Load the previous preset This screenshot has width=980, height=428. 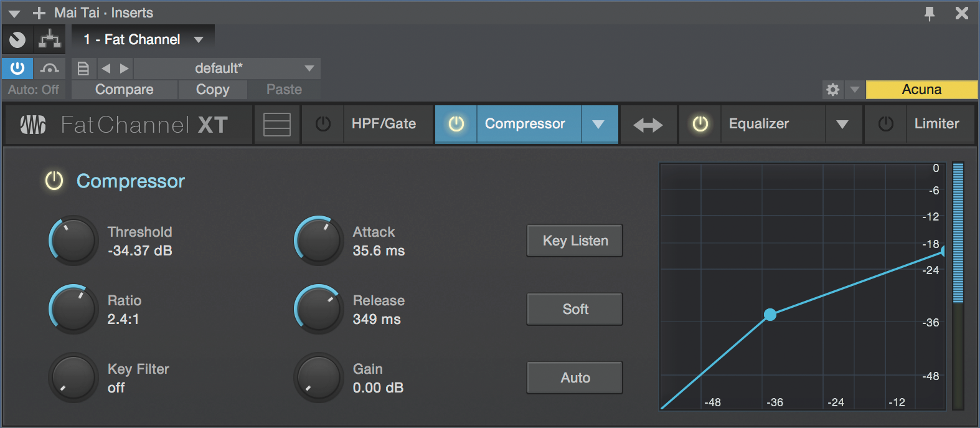106,69
